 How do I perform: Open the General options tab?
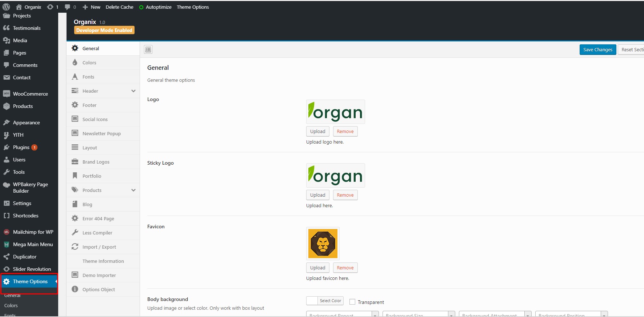pos(103,48)
